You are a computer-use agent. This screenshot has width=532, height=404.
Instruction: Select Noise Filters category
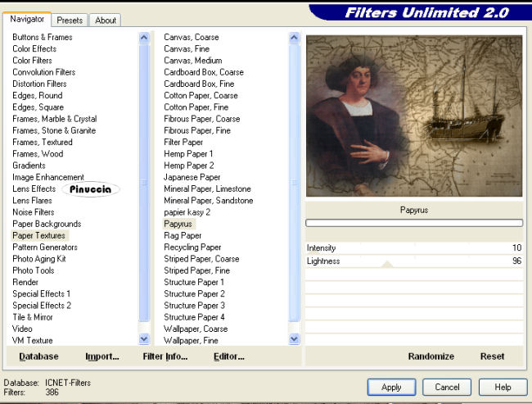(x=34, y=212)
